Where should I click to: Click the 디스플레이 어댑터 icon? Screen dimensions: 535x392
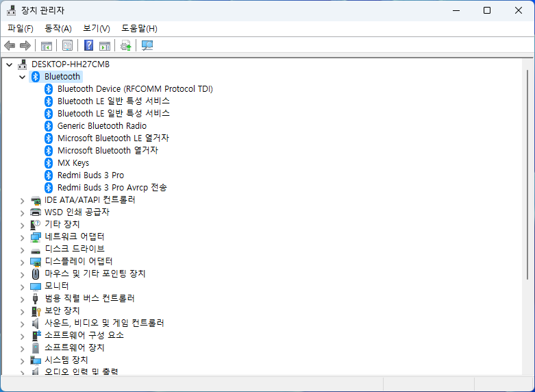pyautogui.click(x=36, y=262)
